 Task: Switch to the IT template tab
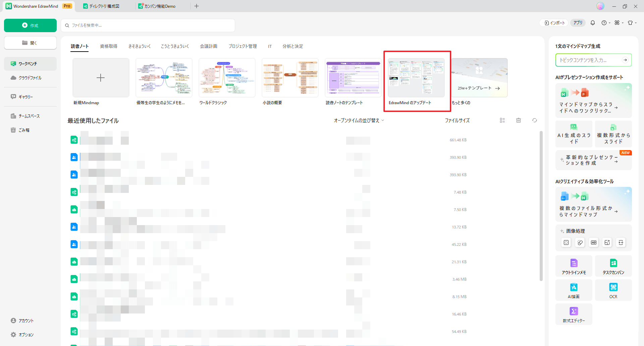click(270, 46)
